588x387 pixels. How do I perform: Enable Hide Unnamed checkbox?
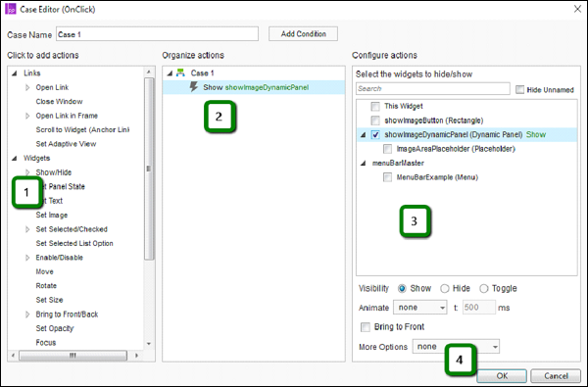(519, 89)
